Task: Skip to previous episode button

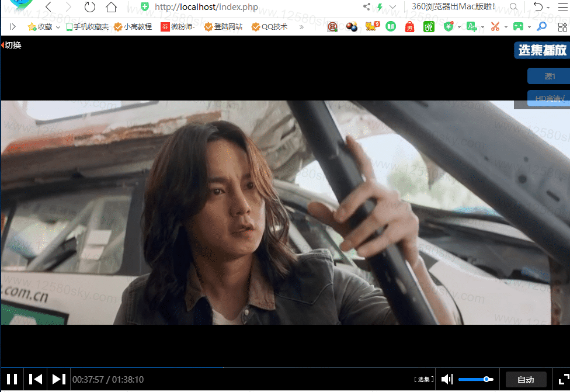Action: click(35, 379)
